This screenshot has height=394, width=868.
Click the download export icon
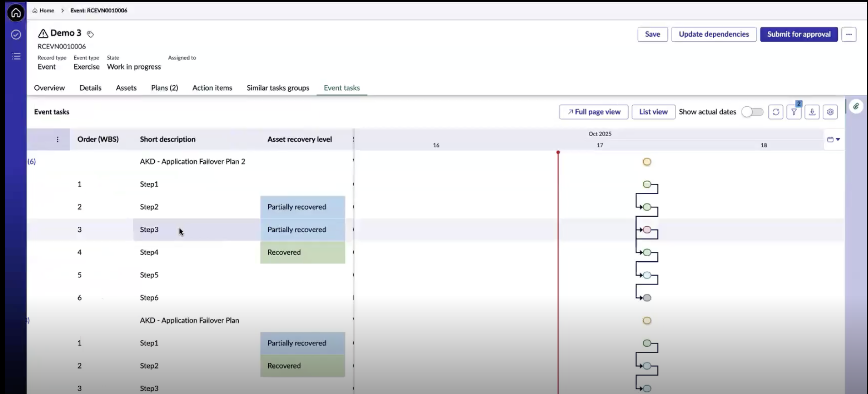(812, 112)
